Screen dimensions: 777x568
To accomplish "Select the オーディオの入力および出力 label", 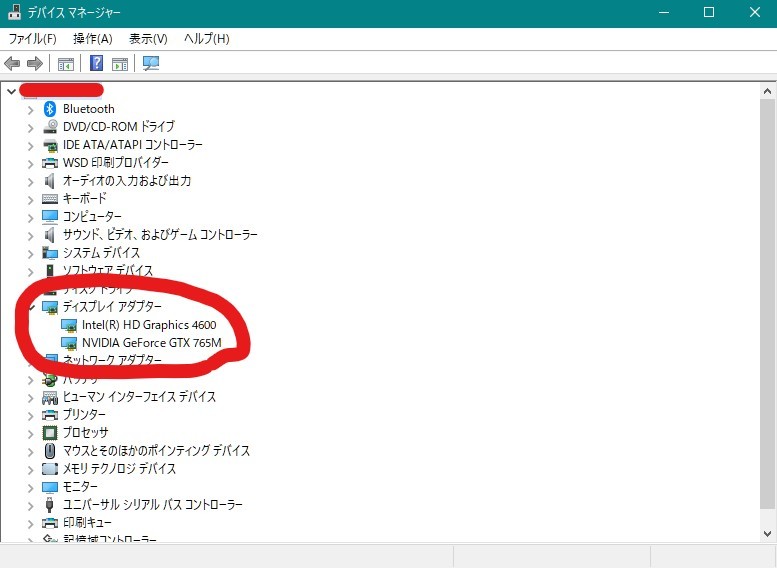I will click(127, 180).
